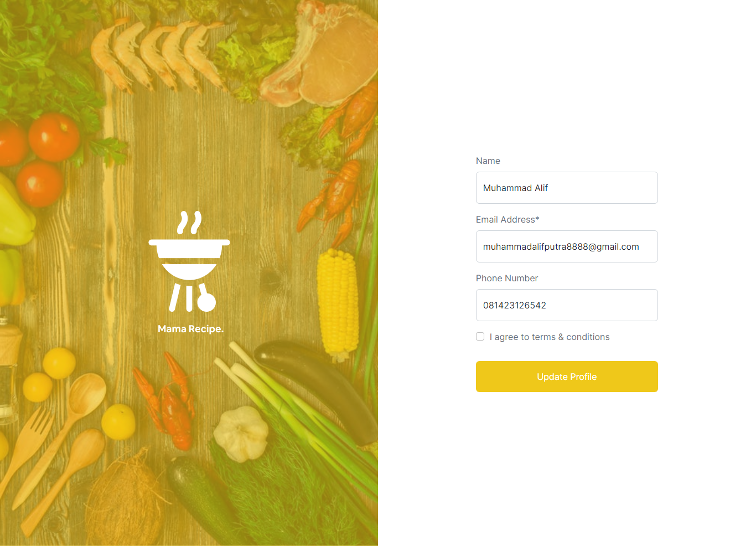The height and width of the screenshot is (546, 756).
Task: Click the "Mama Recipe." brand text
Action: tap(190, 329)
